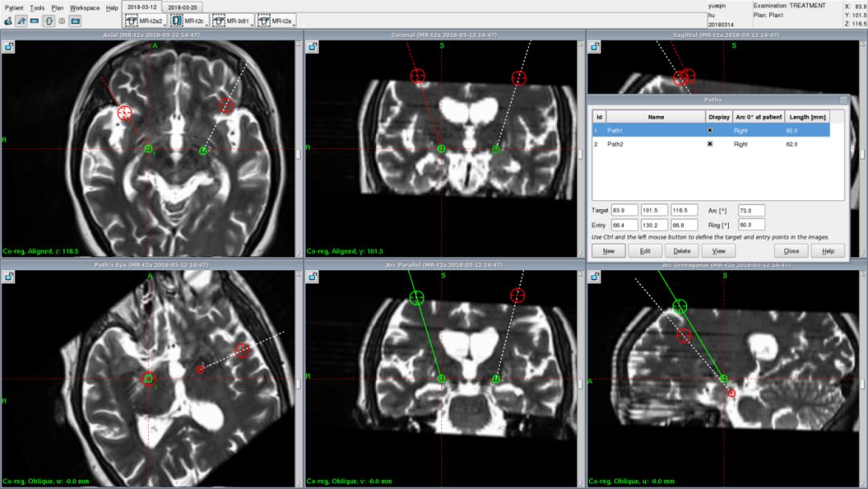Toggle the lock icon in Arc Parallel view
Image resolution: width=868 pixels, height=489 pixels.
pos(313,277)
